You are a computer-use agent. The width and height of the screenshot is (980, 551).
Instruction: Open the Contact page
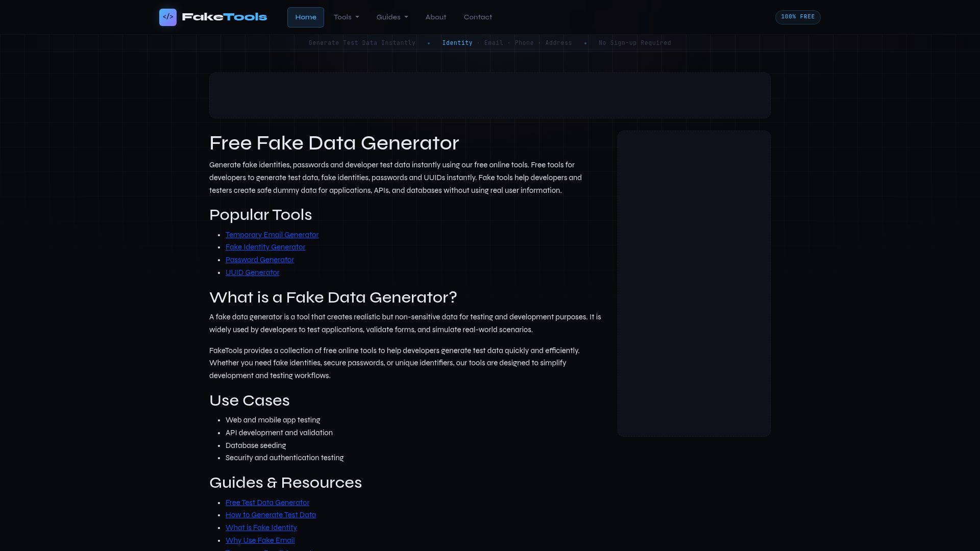pos(478,17)
